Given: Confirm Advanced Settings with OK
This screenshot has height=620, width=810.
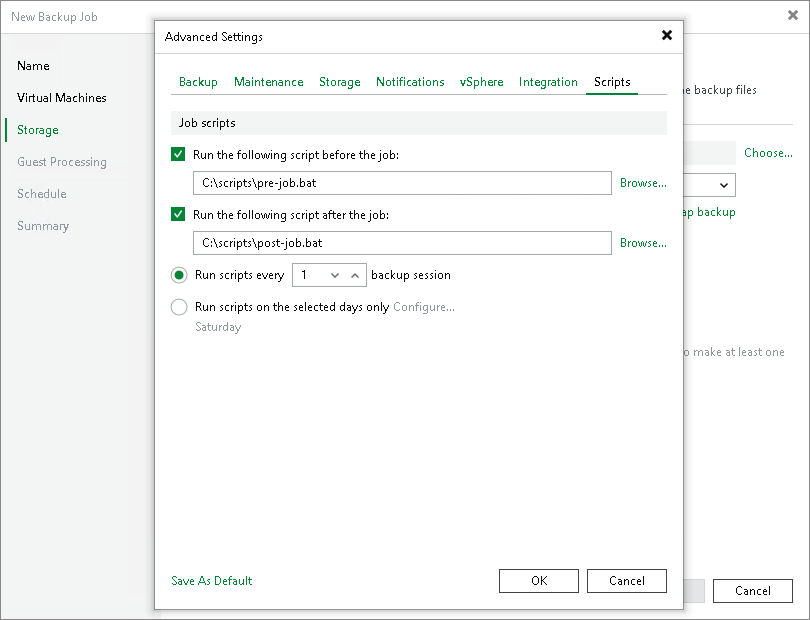Looking at the screenshot, I should 539,581.
